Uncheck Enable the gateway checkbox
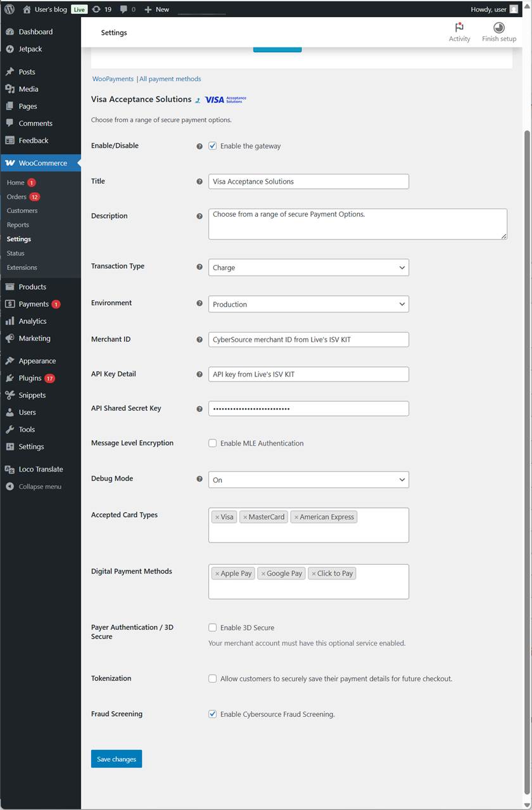Viewport: 532px width, 810px height. click(x=213, y=146)
